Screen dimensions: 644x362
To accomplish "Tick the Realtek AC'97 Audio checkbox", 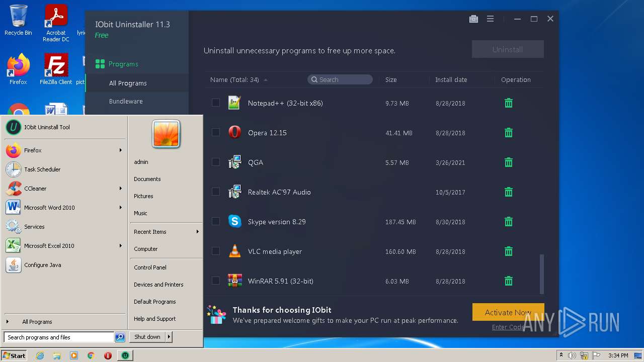I will (x=216, y=192).
